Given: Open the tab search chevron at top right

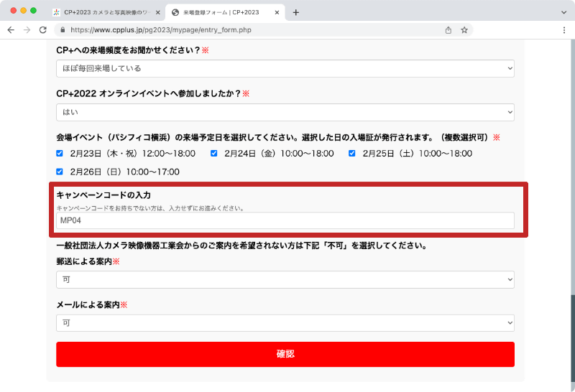Looking at the screenshot, I should pos(564,12).
